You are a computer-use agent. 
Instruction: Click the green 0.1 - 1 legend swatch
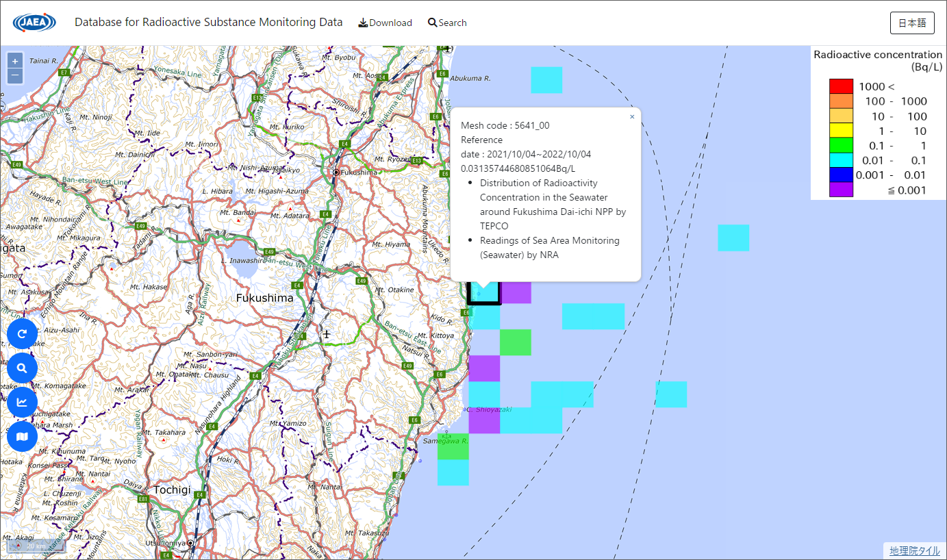pos(841,145)
